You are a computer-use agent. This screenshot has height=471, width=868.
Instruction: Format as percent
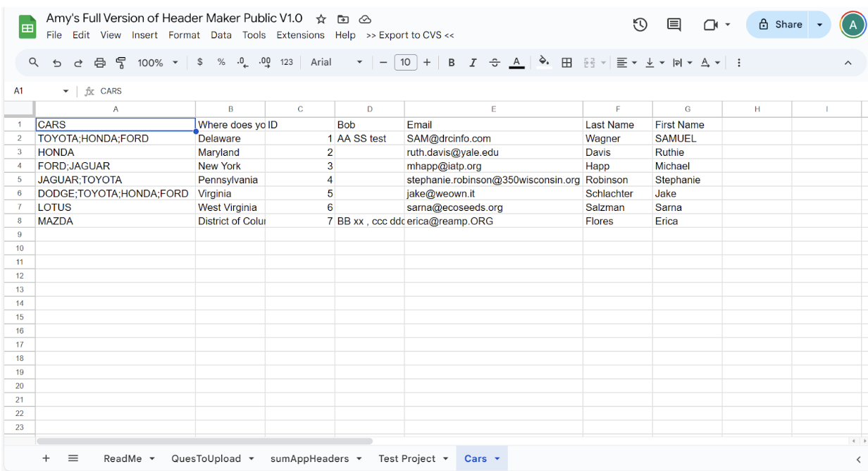(221, 62)
